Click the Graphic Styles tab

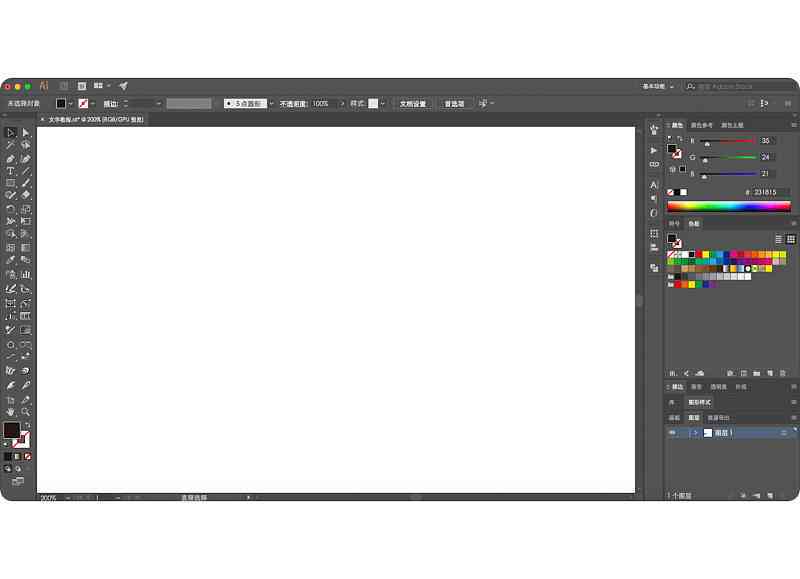699,402
